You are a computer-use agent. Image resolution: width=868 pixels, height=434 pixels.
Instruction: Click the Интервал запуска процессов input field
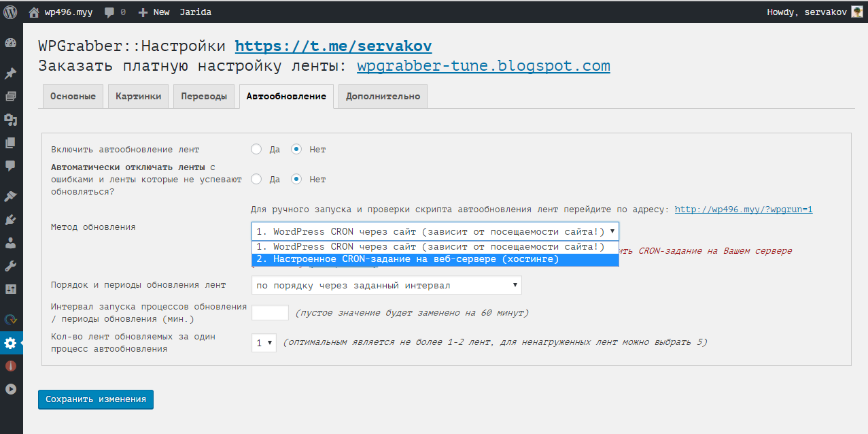coord(271,313)
